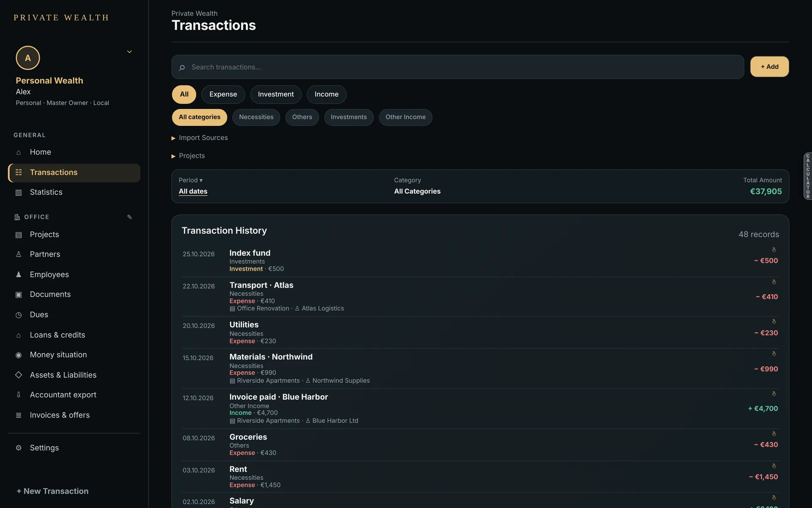Click the Documents icon in sidebar
The height and width of the screenshot is (508, 812).
point(19,295)
